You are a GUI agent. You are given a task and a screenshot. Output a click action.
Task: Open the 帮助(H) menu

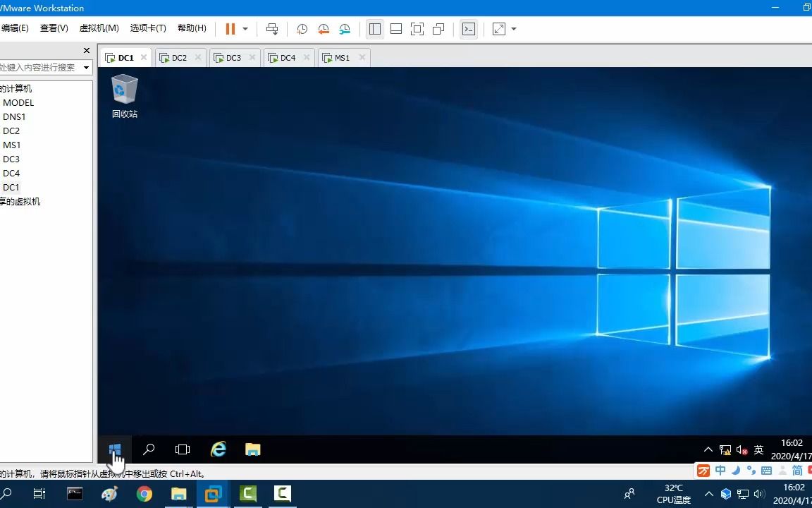[192, 28]
